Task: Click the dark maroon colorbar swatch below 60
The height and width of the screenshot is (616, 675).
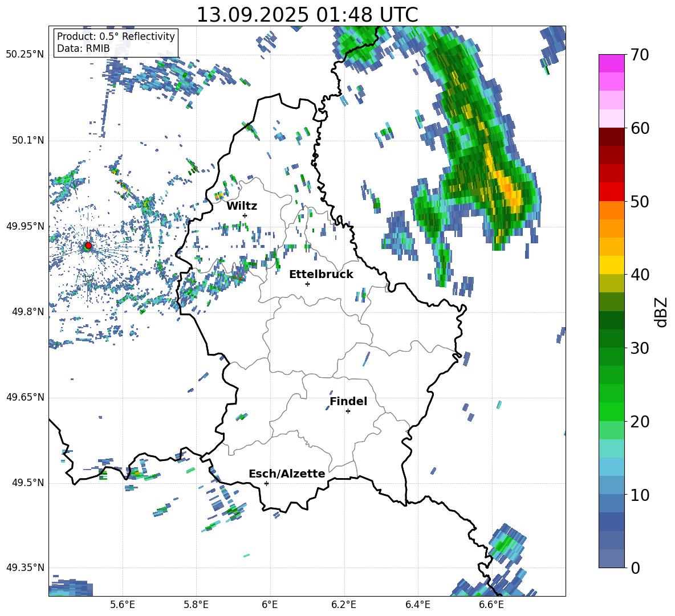Action: (x=611, y=137)
